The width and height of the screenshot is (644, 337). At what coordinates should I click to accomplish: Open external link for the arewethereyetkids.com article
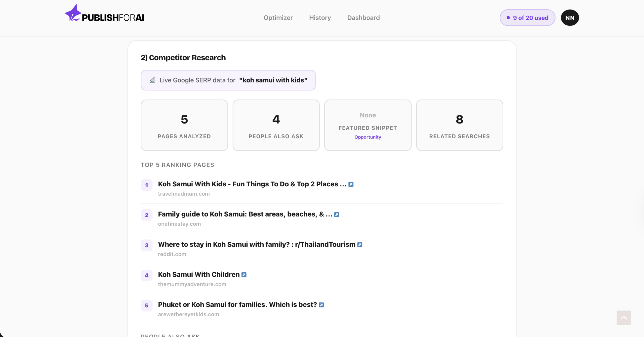321,305
